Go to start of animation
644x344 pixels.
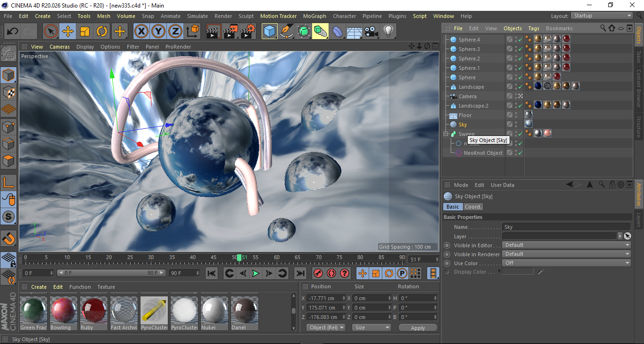[212, 273]
